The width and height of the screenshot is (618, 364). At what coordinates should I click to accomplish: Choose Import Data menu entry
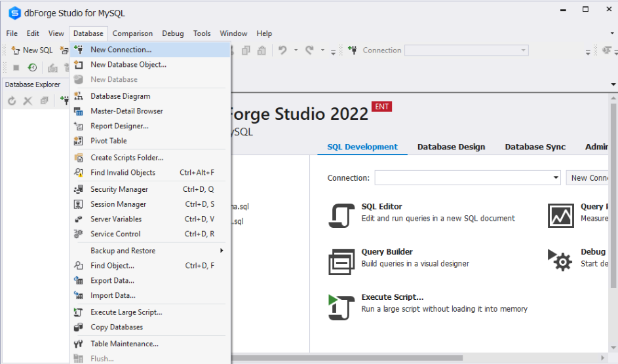pyautogui.click(x=150, y=295)
